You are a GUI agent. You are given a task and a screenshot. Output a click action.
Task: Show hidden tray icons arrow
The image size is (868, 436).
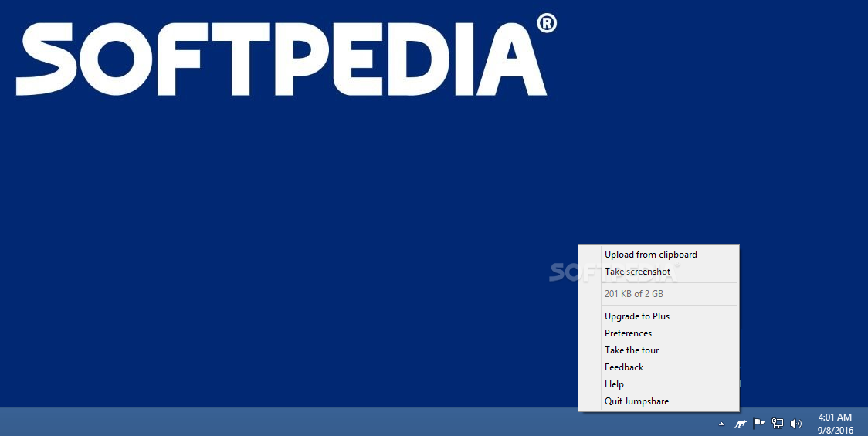[x=721, y=424]
